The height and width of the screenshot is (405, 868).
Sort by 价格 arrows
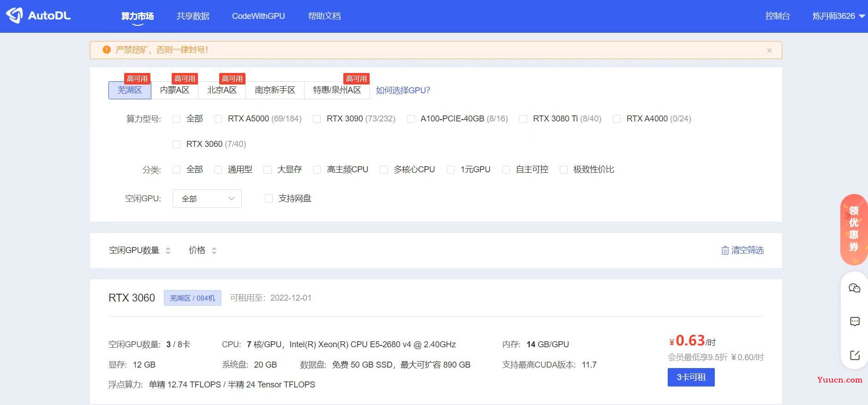pyautogui.click(x=214, y=250)
